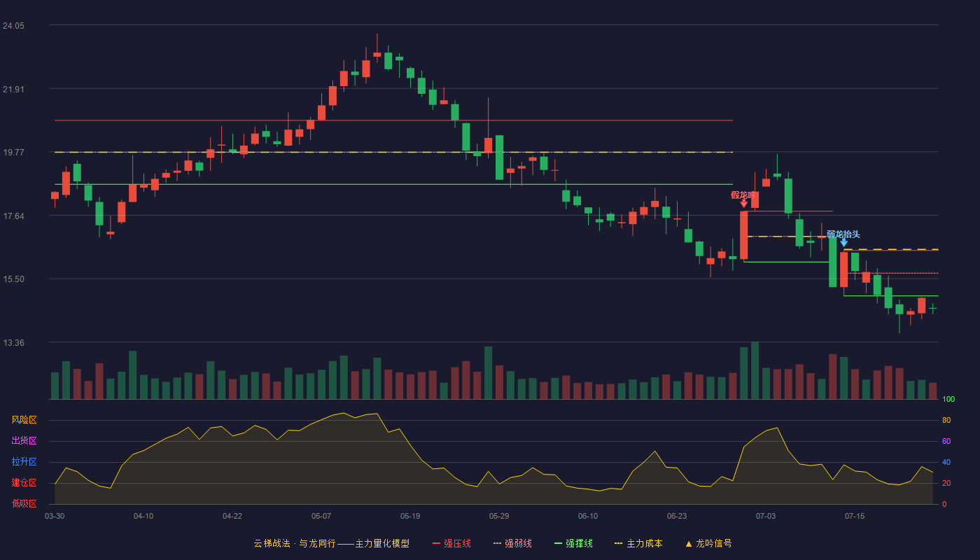Click the 05-07 date label
The width and height of the screenshot is (980, 560).
tap(321, 516)
